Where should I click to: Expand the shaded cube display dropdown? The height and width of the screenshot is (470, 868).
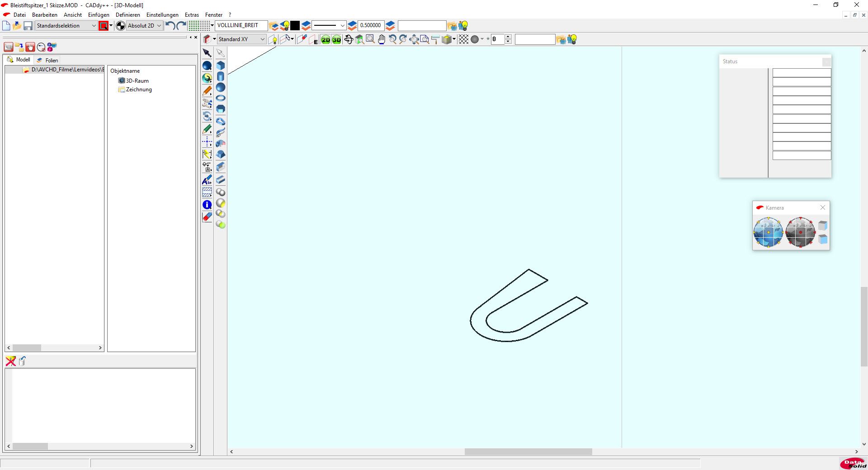[x=454, y=39]
